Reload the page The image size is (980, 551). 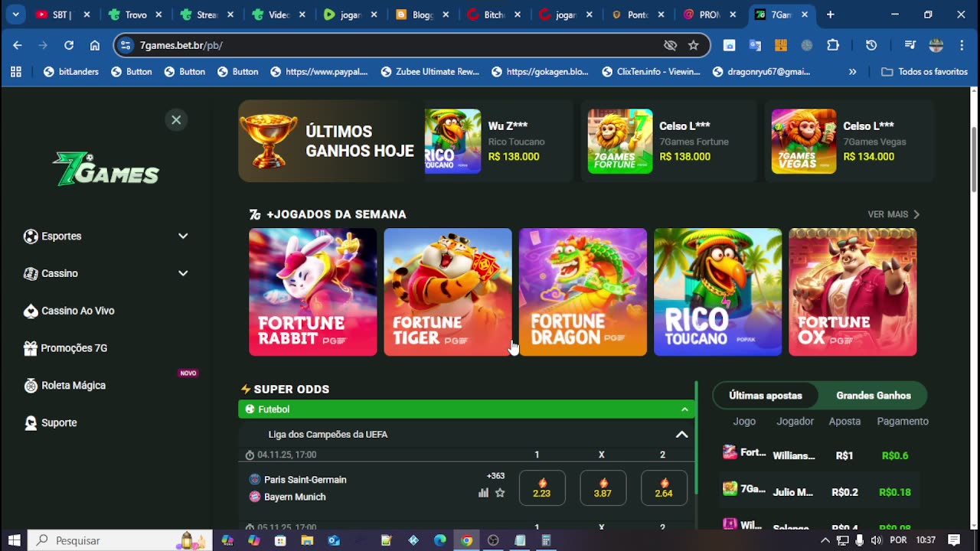[69, 45]
